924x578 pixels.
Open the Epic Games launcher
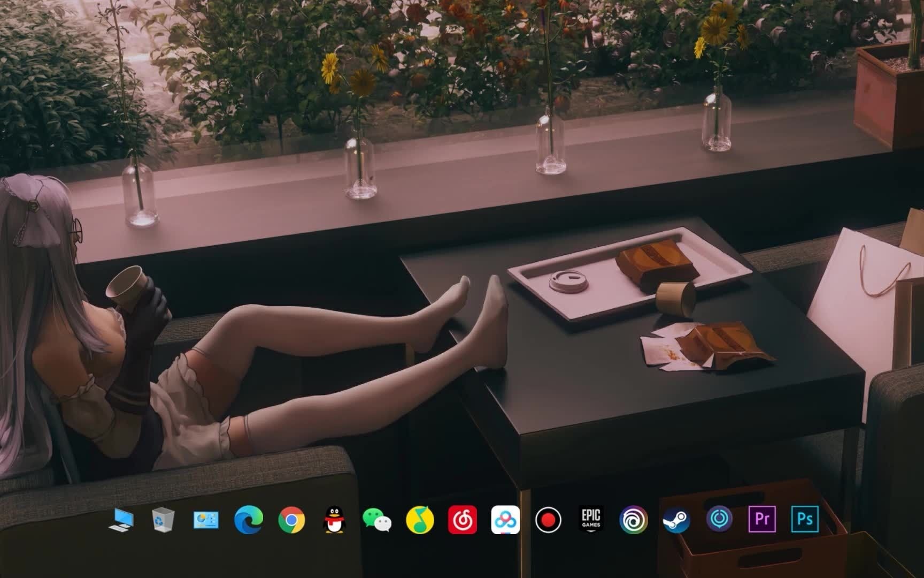(591, 520)
